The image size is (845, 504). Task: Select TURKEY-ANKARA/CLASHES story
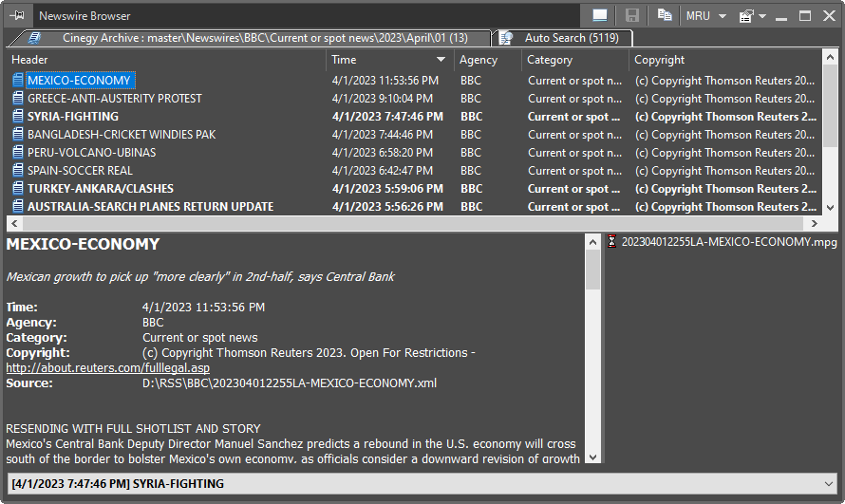click(101, 189)
